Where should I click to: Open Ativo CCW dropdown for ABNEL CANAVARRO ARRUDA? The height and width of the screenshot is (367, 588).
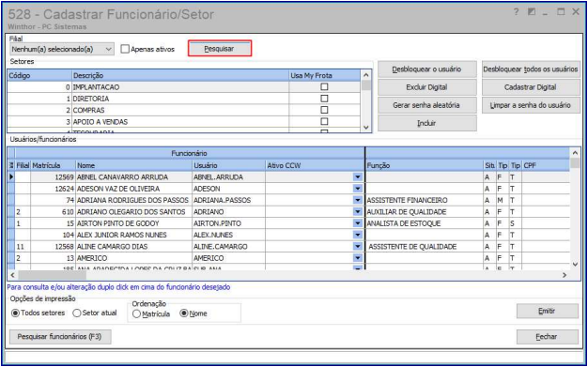point(357,177)
